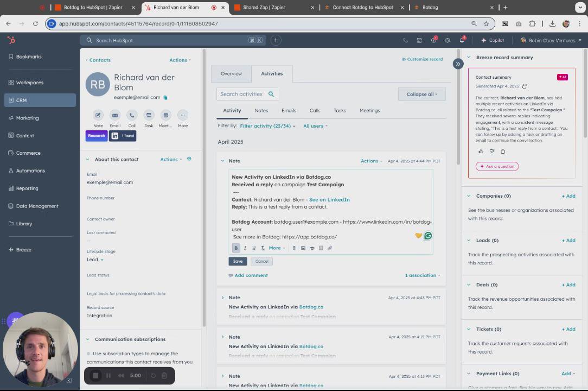Open the contact Actions dropdown next to Contacts
The image size is (588, 391).
[180, 60]
